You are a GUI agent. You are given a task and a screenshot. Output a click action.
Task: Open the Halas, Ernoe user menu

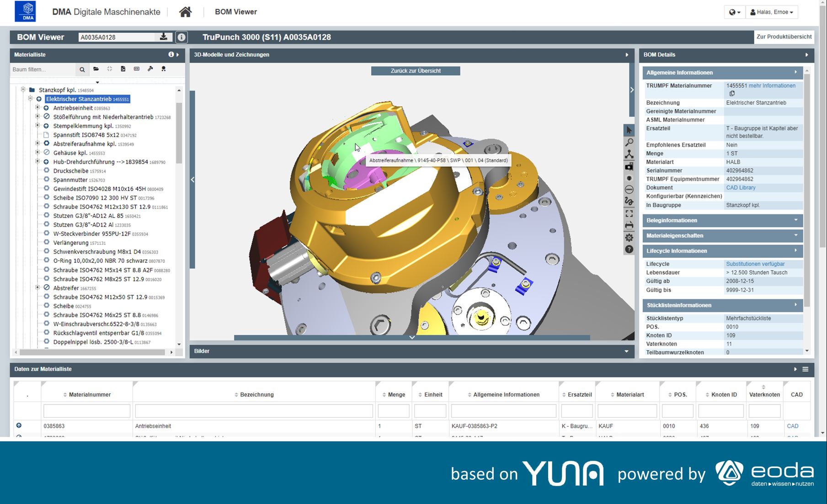[x=772, y=12]
